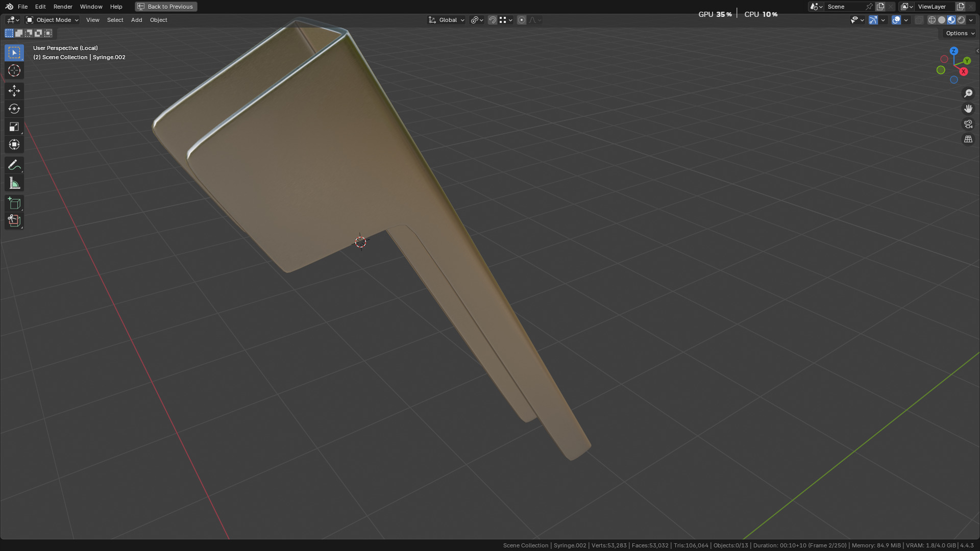The height and width of the screenshot is (551, 980).
Task: Open the Object Mode dropdown
Action: [x=52, y=20]
